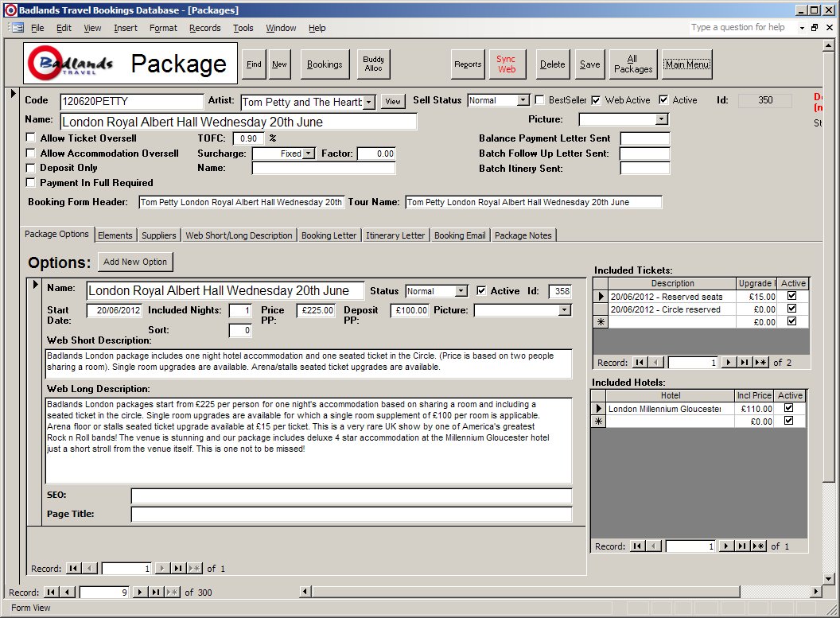Image resolution: width=840 pixels, height=618 pixels.
Task: Open the Surcharge type dropdown
Action: 309,154
